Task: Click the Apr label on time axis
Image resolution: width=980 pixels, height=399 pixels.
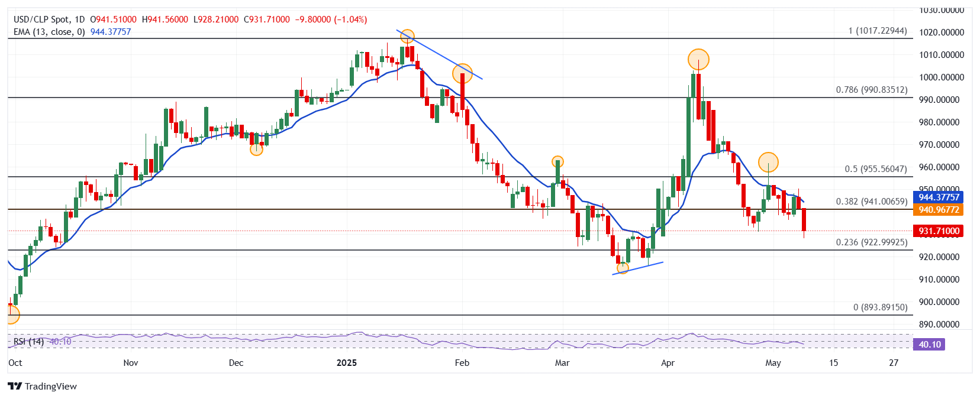Action: (668, 363)
